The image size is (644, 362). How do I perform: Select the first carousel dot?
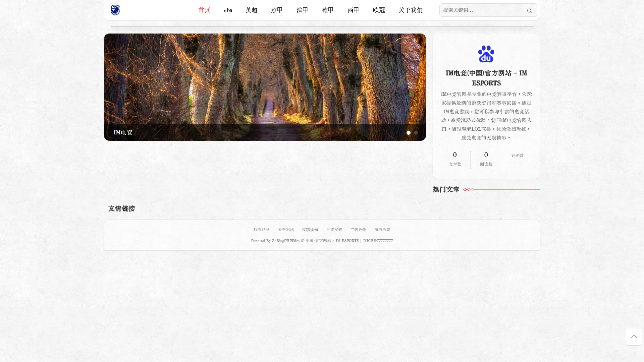tap(409, 133)
